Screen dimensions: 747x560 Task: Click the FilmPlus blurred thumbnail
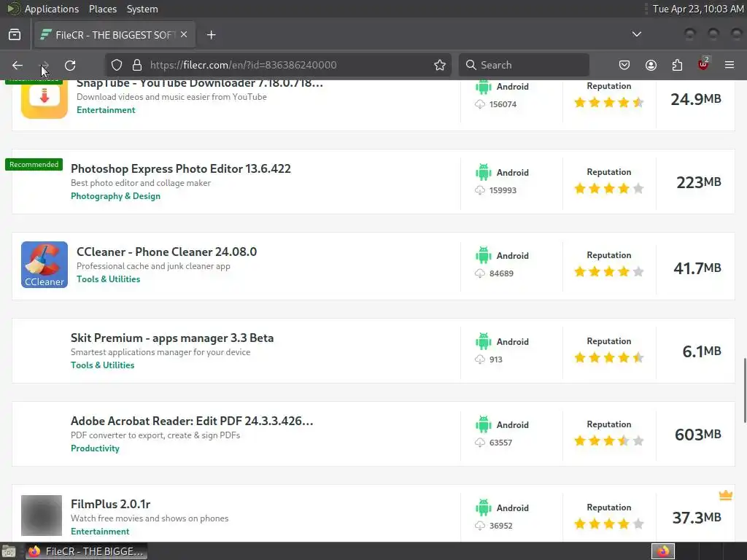pos(42,516)
